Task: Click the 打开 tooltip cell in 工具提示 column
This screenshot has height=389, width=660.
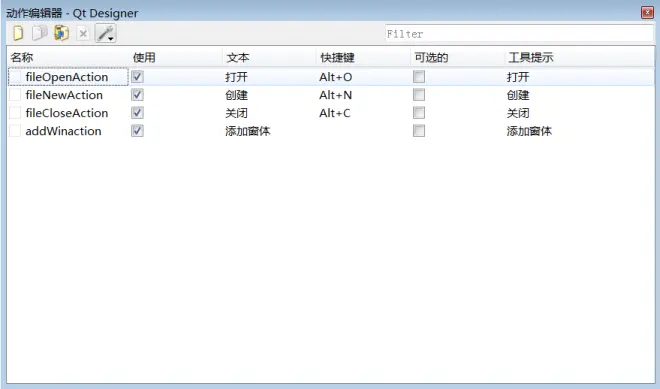Action: [518, 77]
